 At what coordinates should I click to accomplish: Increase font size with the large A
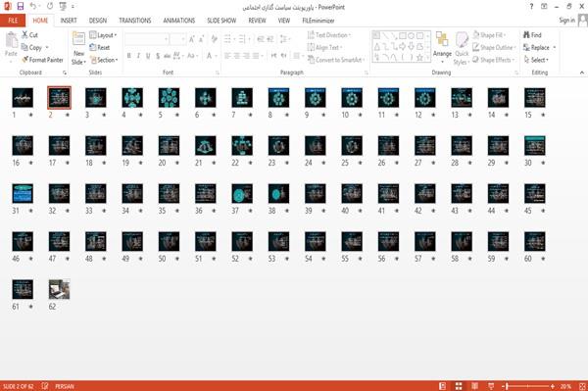coord(192,39)
